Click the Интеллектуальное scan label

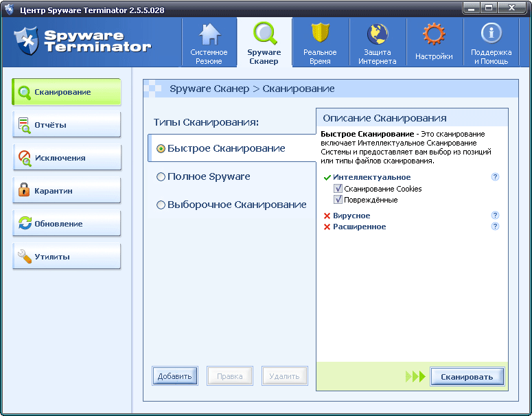(372, 177)
